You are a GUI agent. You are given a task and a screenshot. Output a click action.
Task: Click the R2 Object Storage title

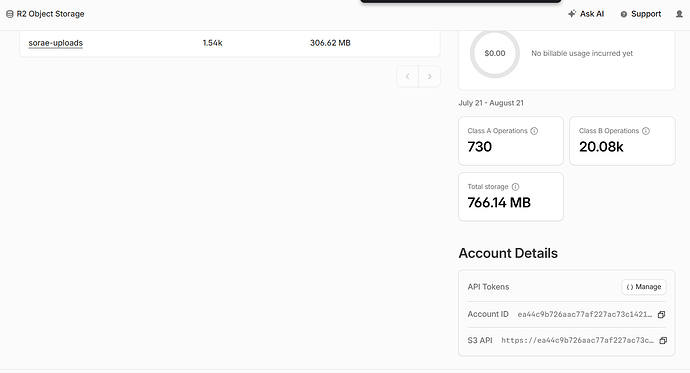(50, 14)
